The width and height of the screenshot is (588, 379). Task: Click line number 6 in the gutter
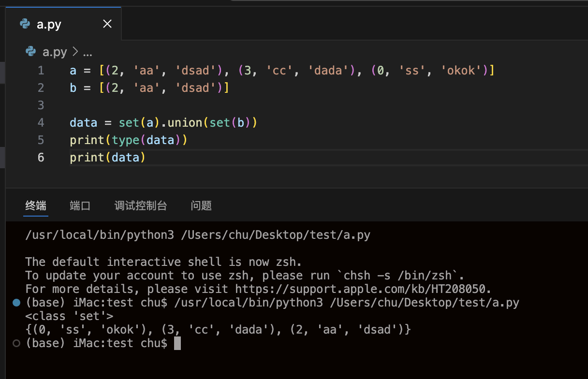[41, 158]
